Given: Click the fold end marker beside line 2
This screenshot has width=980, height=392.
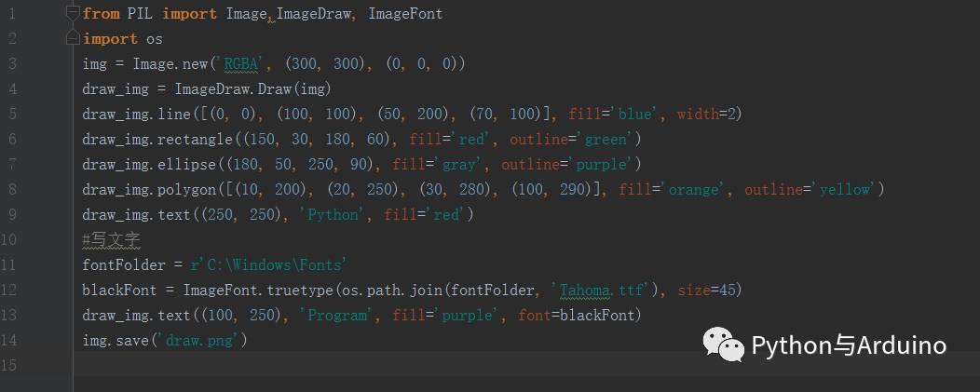Looking at the screenshot, I should [x=74, y=39].
